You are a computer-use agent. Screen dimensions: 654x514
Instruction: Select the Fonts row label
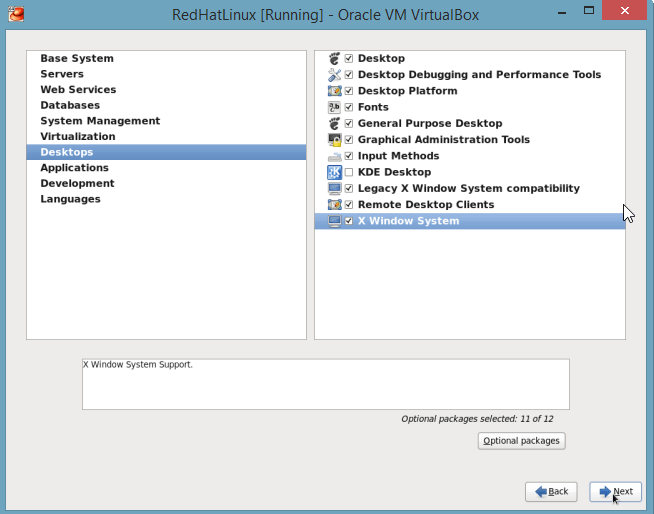click(x=373, y=107)
